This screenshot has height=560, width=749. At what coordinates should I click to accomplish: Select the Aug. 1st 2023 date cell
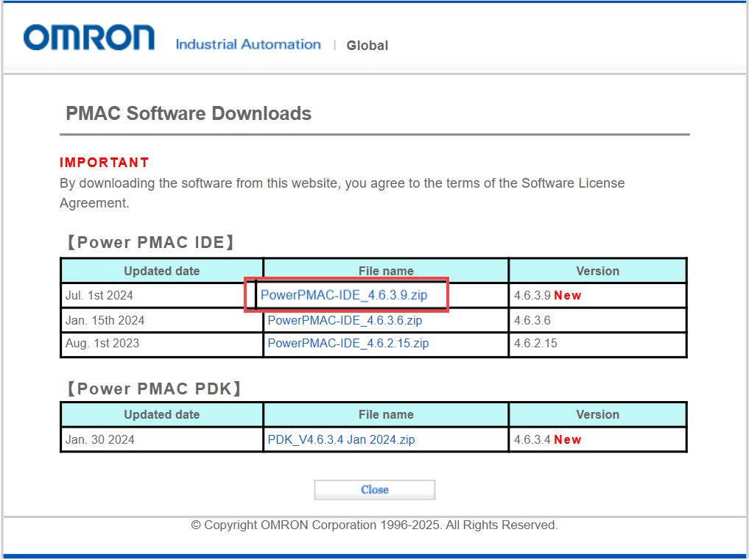[162, 344]
